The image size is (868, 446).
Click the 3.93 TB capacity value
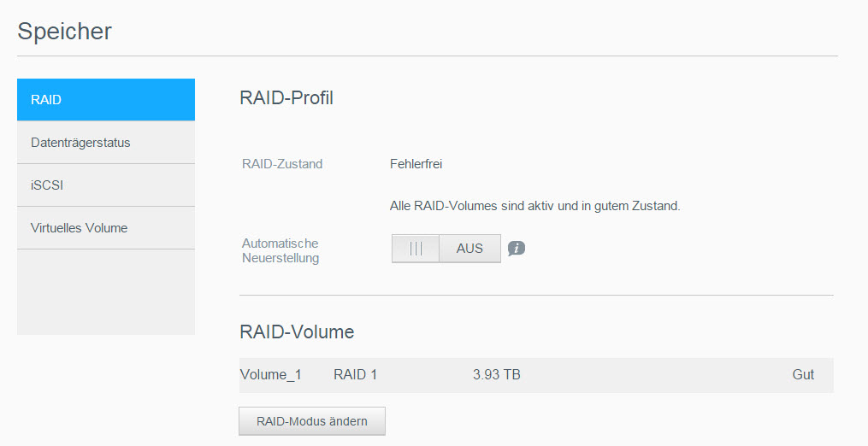point(497,374)
